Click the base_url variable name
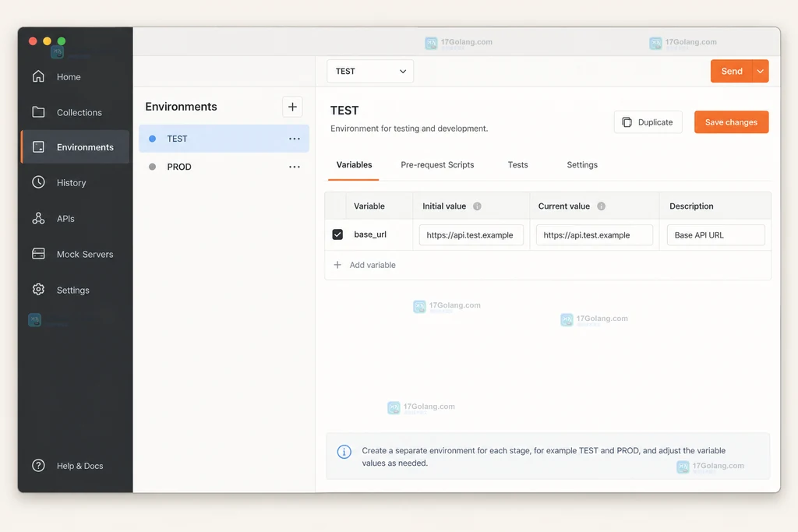 tap(370, 234)
